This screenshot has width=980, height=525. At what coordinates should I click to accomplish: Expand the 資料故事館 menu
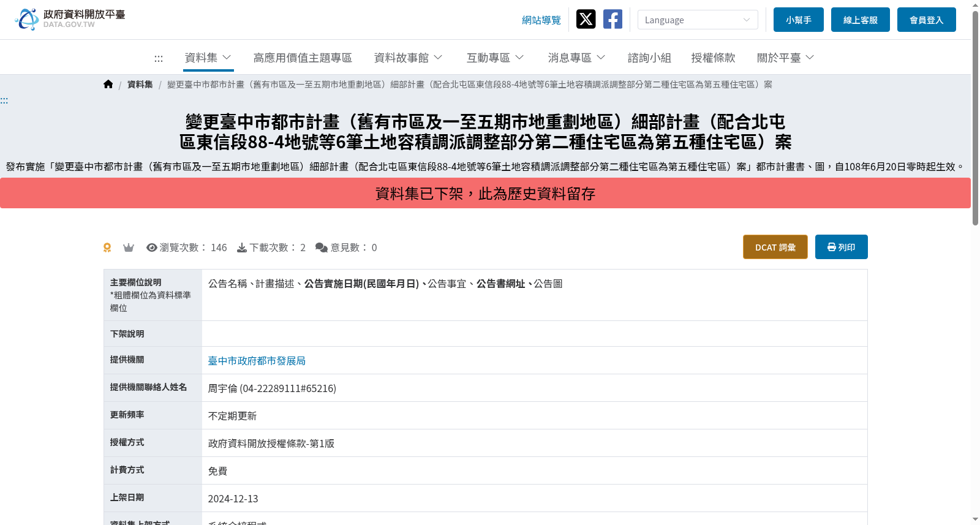pos(409,58)
